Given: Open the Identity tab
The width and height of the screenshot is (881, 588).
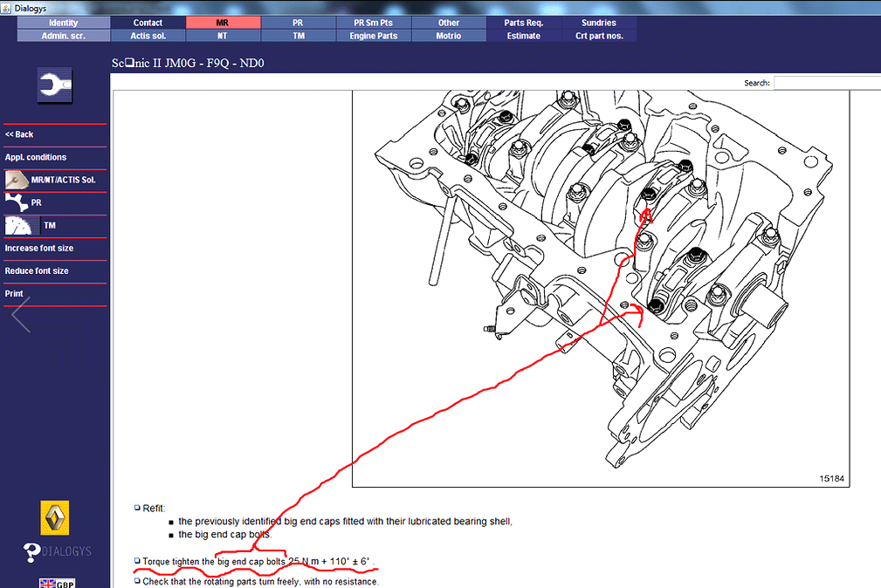Looking at the screenshot, I should [x=64, y=23].
